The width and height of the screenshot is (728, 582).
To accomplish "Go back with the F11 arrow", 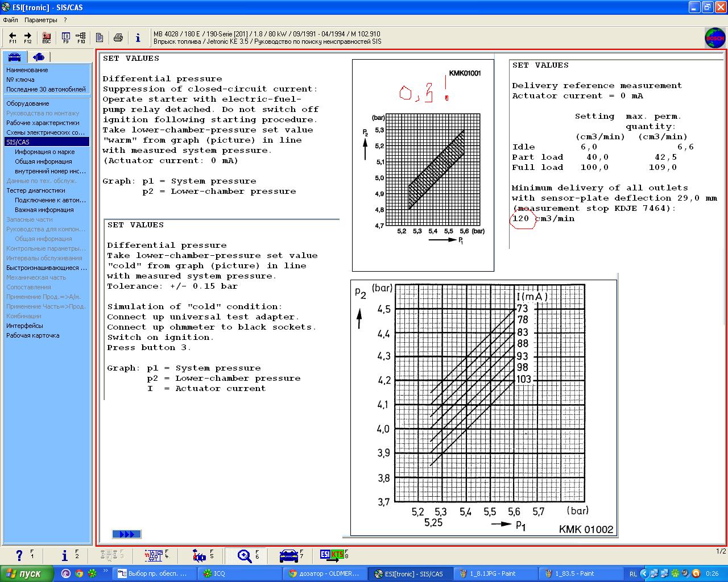I will tap(13, 38).
